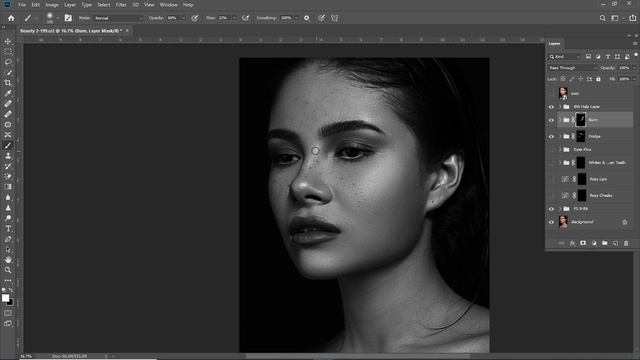Viewport: 640px width, 360px height.
Task: Open the Image menu
Action: click(x=52, y=5)
